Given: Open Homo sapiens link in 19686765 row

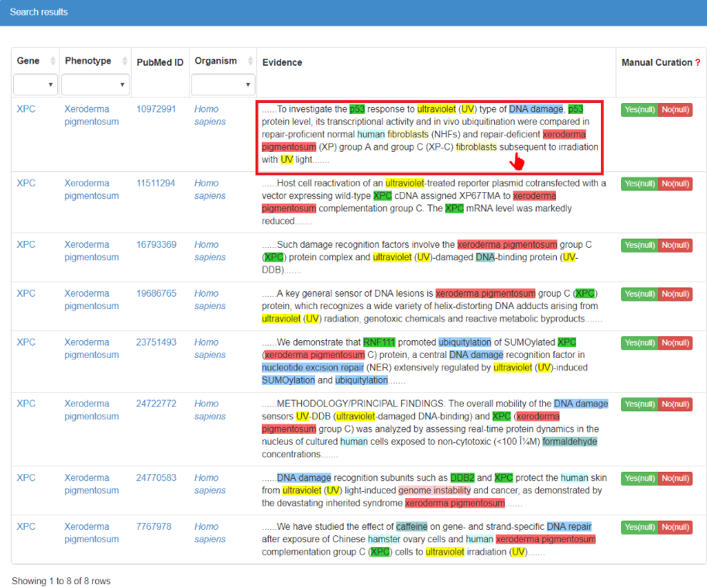Looking at the screenshot, I should click(210, 299).
